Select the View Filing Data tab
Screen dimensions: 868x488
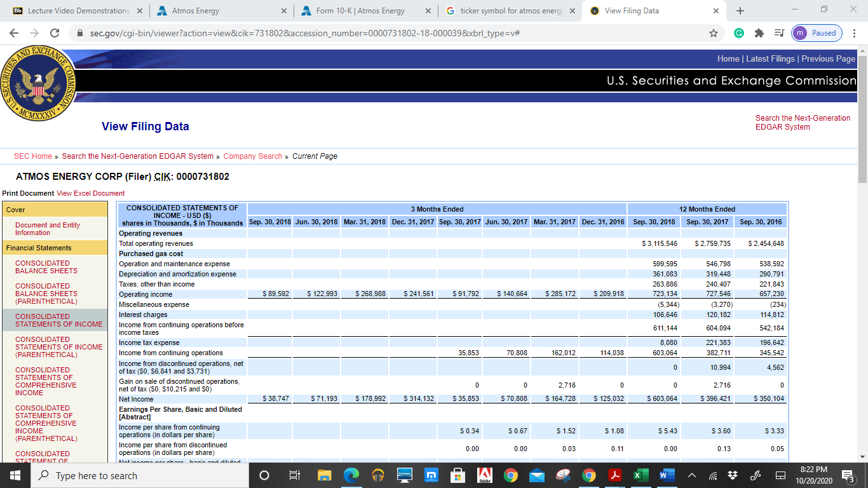(634, 11)
